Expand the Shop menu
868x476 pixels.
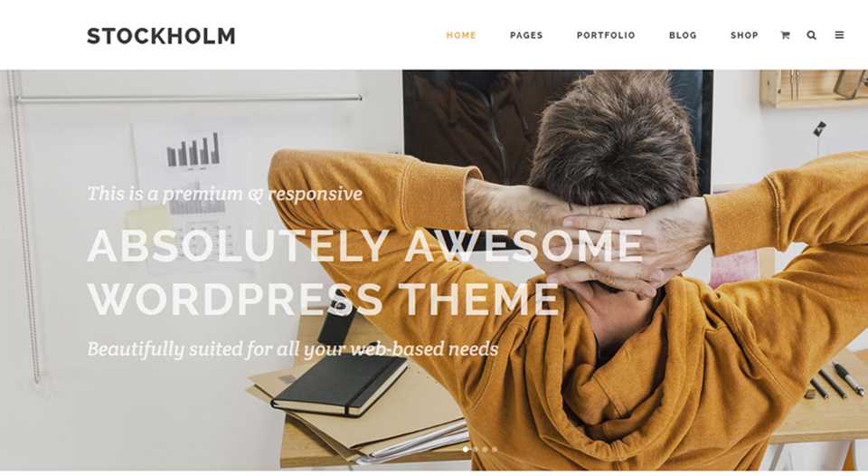click(744, 35)
